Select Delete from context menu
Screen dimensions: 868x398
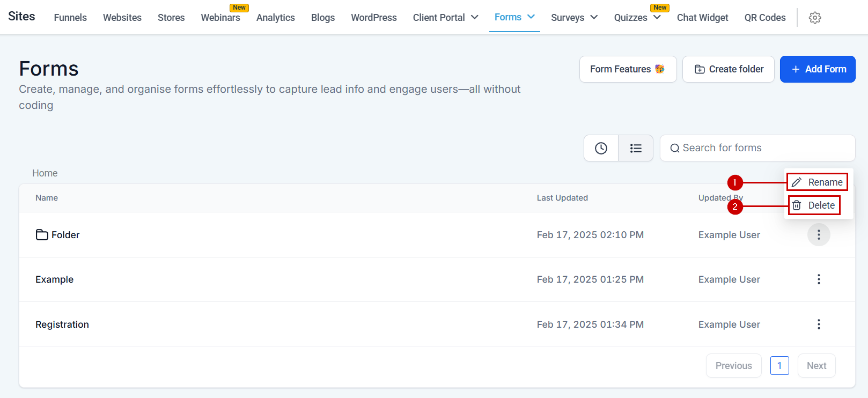tap(814, 205)
